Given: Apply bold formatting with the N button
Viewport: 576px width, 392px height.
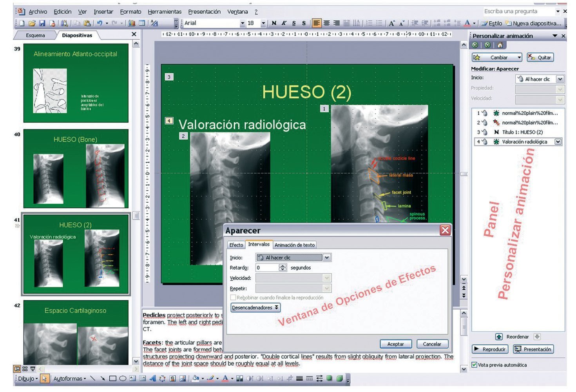Looking at the screenshot, I should [x=274, y=23].
